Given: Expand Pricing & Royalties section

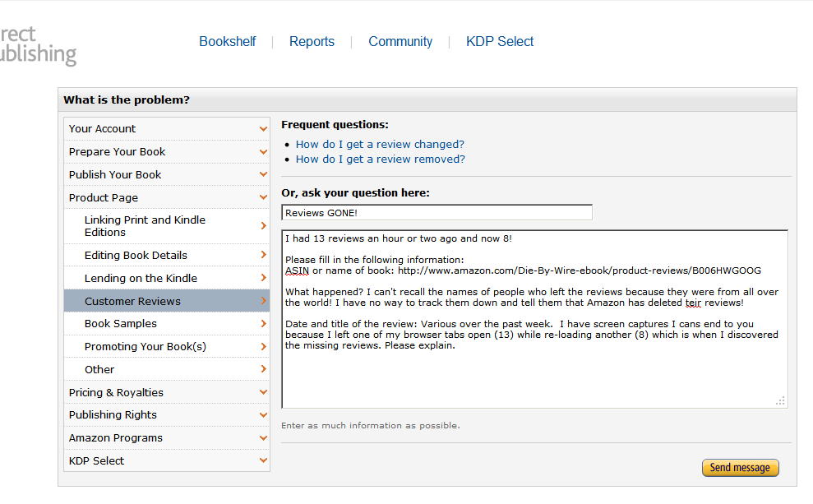Looking at the screenshot, I should pyautogui.click(x=263, y=393).
